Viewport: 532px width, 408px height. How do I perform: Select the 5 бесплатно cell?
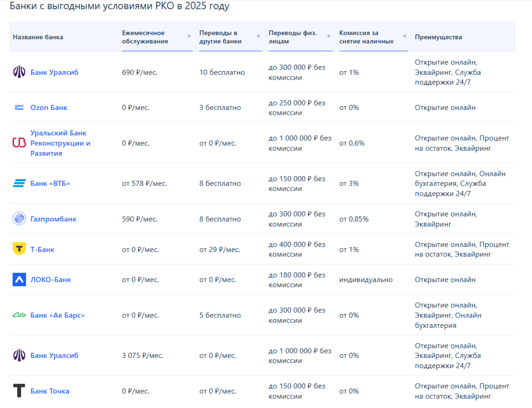pos(220,315)
